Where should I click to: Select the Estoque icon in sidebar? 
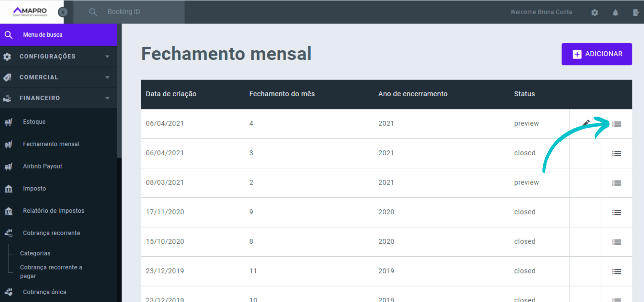coord(8,122)
